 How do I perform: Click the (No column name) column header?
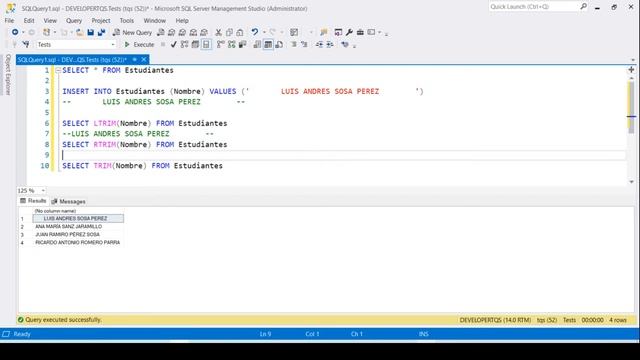coord(78,211)
